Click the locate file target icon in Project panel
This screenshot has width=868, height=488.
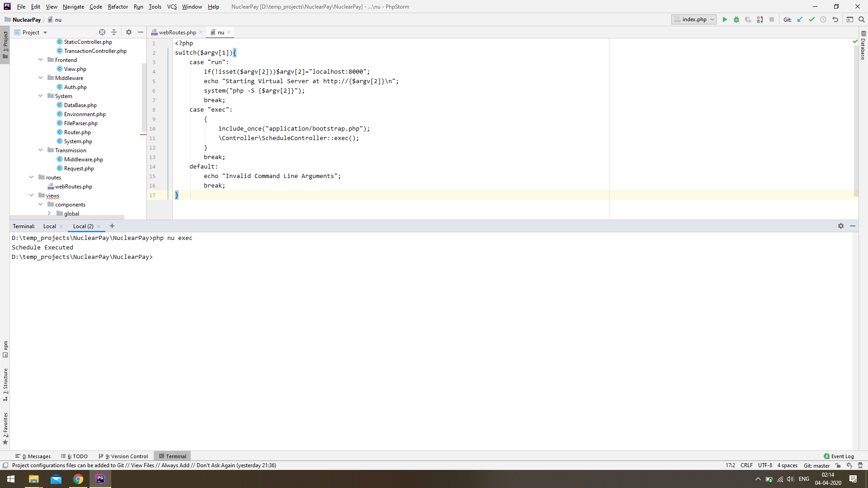click(102, 32)
